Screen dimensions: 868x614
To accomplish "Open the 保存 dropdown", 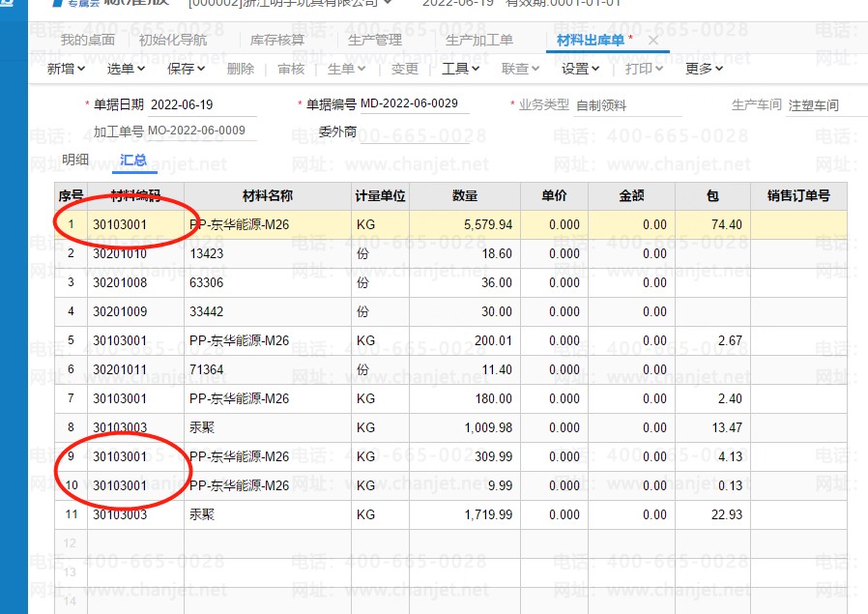I will [x=186, y=69].
